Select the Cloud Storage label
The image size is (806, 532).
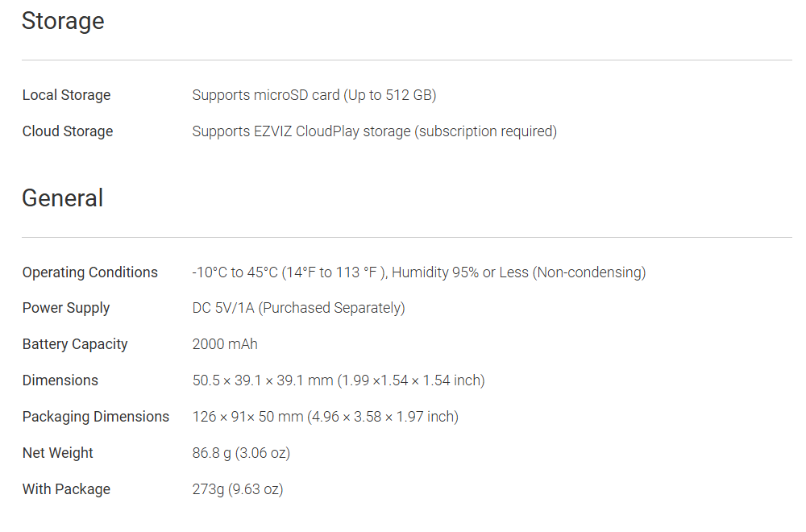pyautogui.click(x=68, y=131)
